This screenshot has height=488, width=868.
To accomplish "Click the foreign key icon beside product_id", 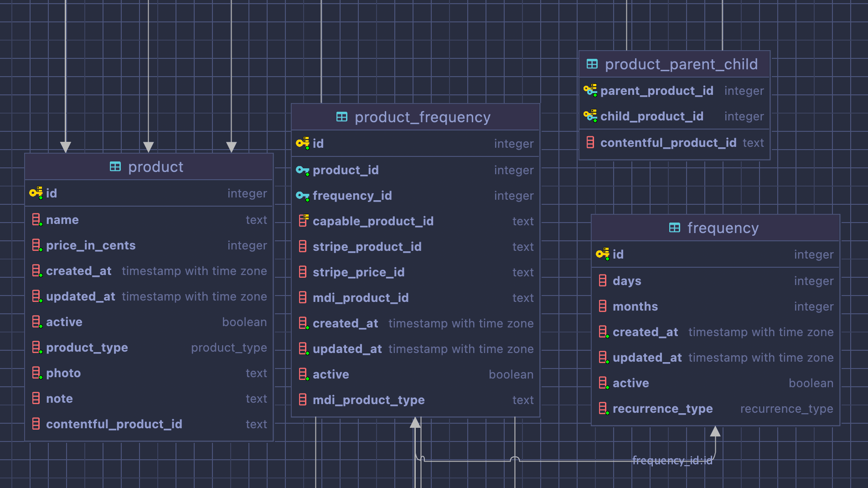I will click(x=302, y=170).
